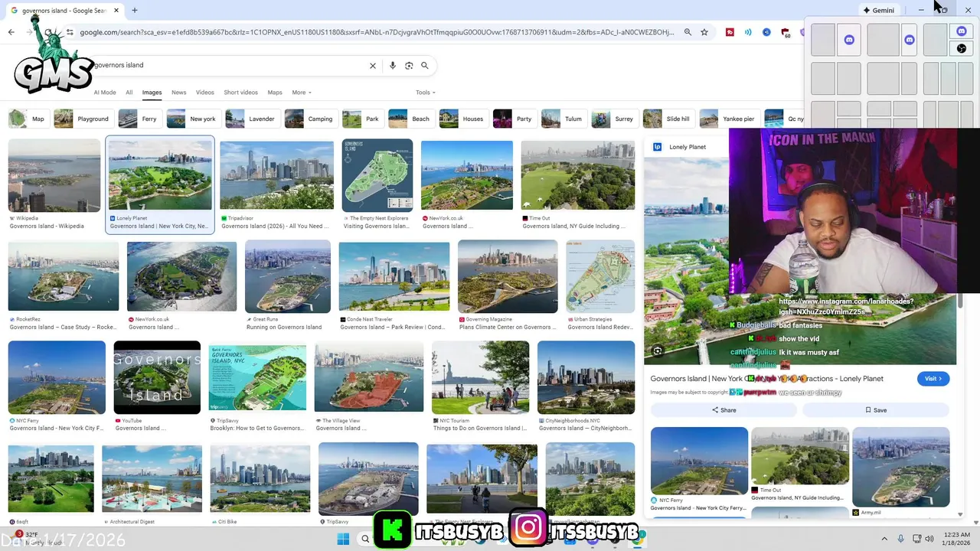980x551 pixels.
Task: Switch to Maps tab
Action: coord(275,93)
